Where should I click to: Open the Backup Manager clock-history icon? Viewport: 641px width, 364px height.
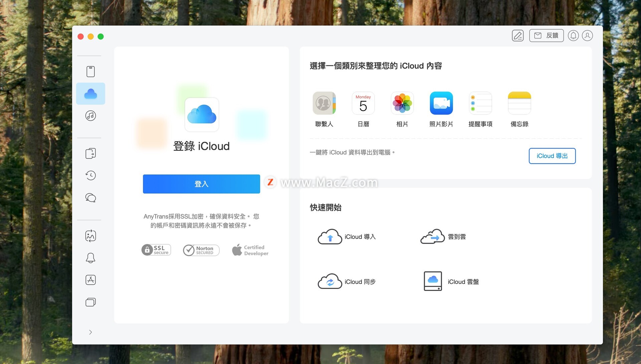[90, 175]
